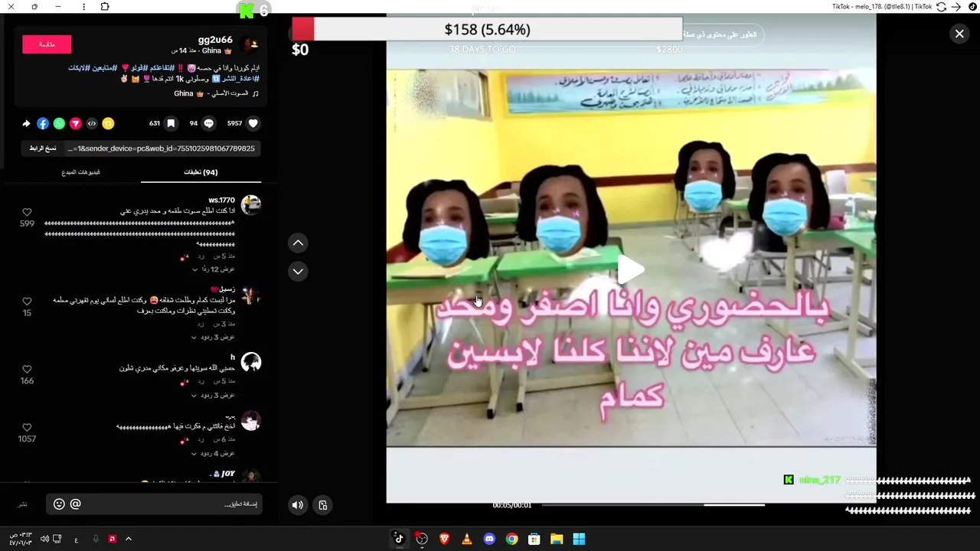Switch to the comments (94) tab
Screen dimensions: 980x551
[x=201, y=172]
